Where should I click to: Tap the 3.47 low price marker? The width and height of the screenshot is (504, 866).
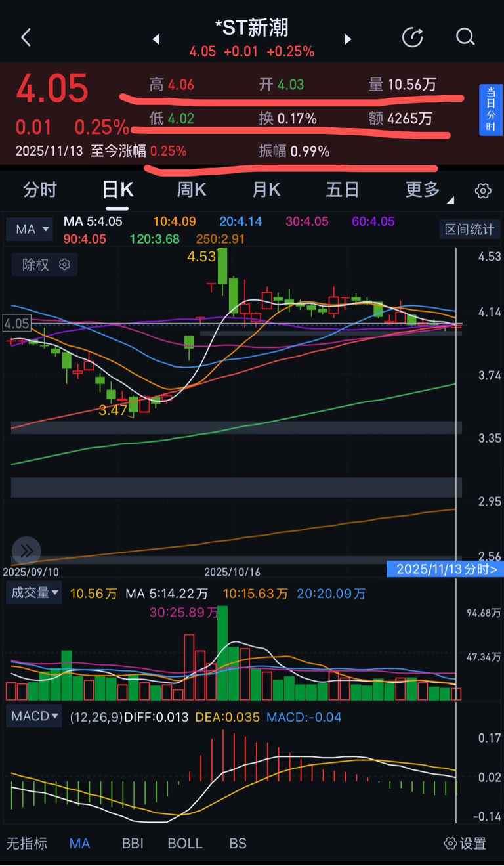tap(113, 411)
